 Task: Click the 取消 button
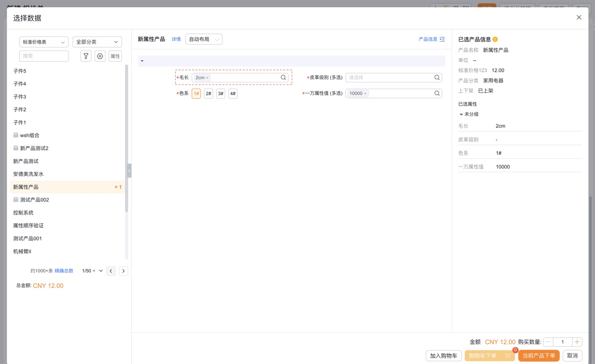tap(572, 356)
